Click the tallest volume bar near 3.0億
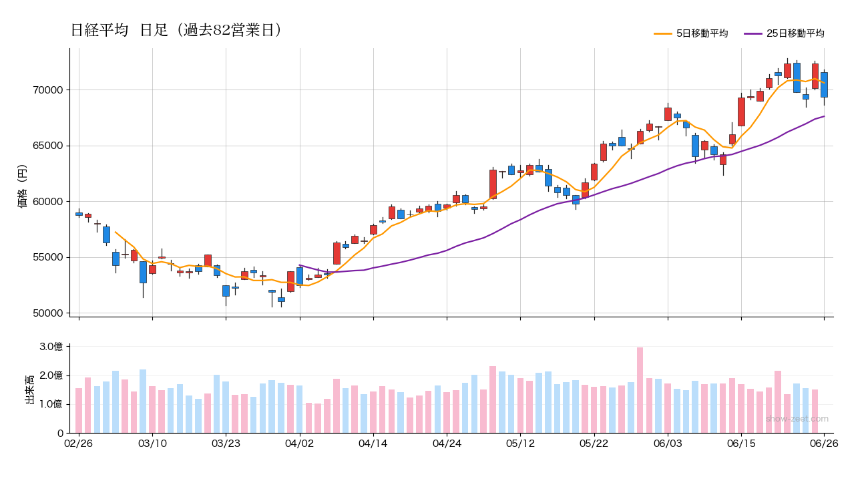868x481 pixels. [x=640, y=390]
